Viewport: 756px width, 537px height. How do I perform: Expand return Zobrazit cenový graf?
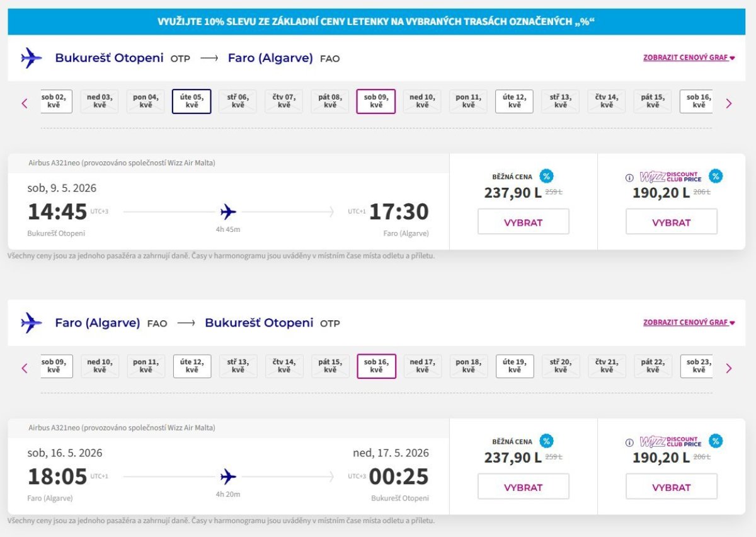click(689, 322)
